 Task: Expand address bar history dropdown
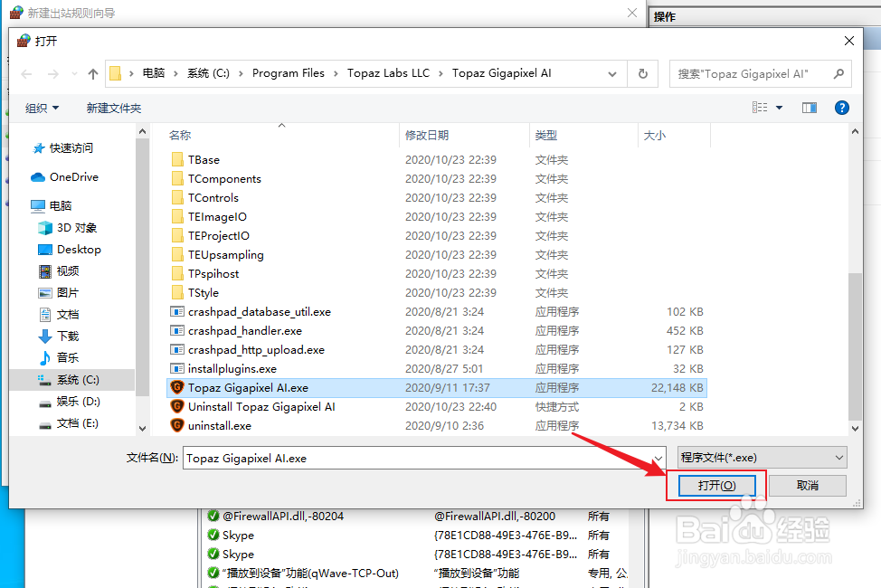coord(612,73)
